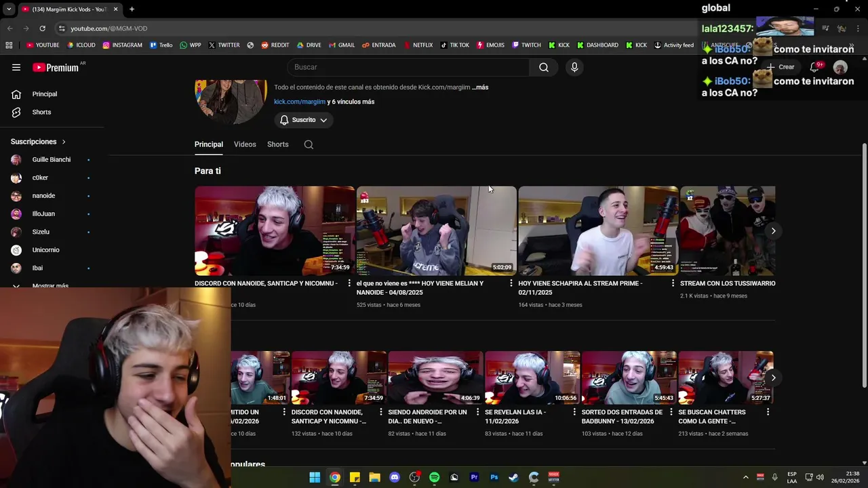Open the TWITTER bookmark
868x488 pixels.
click(x=224, y=45)
